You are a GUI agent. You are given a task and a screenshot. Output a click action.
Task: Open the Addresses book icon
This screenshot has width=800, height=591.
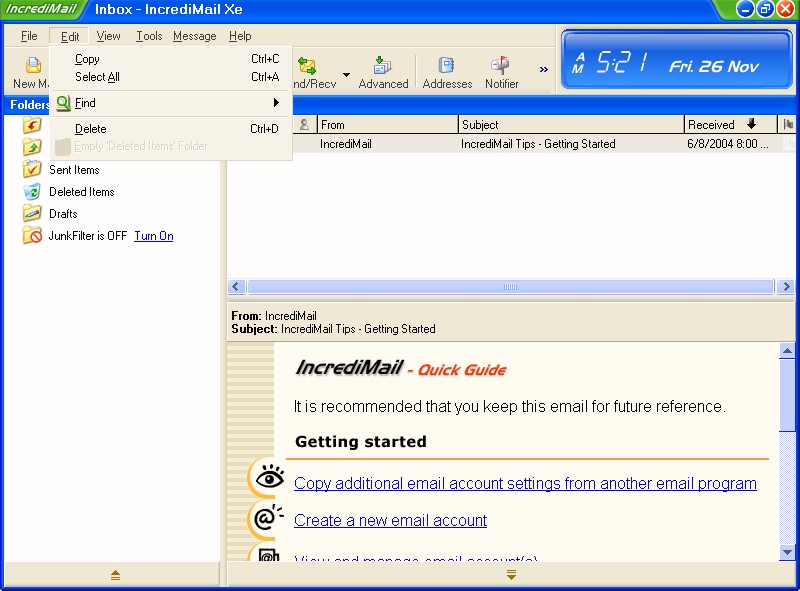pos(447,67)
